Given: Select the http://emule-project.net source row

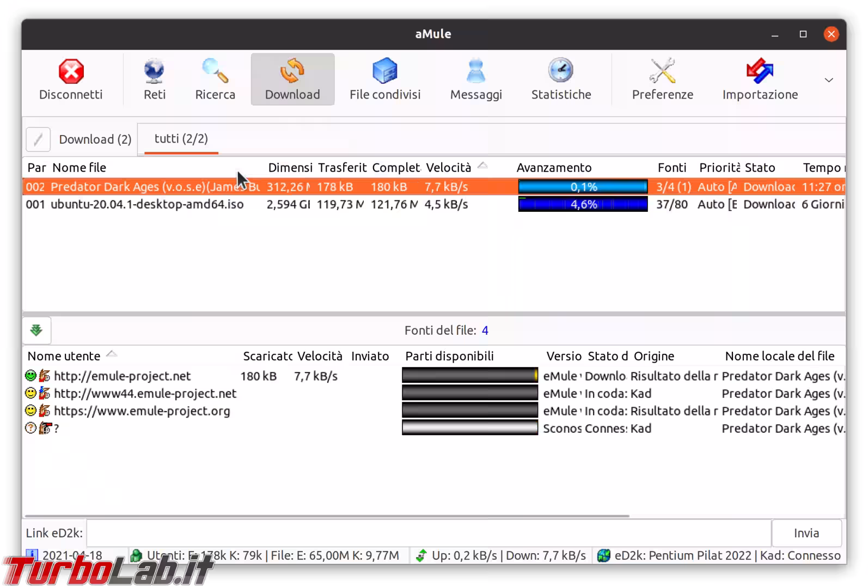Looking at the screenshot, I should [x=122, y=376].
